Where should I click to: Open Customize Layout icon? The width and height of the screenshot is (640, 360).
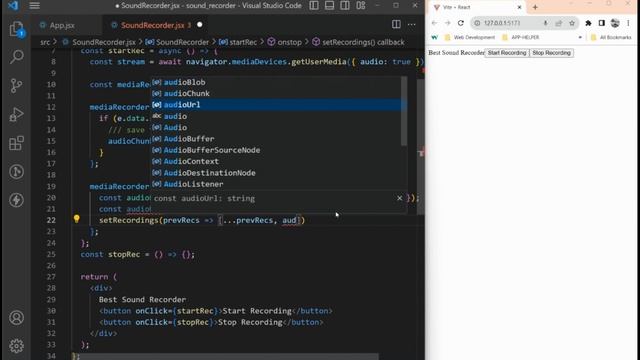coord(361,5)
